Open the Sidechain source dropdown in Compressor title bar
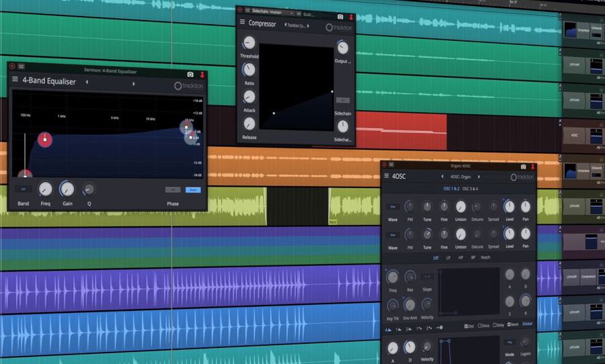605x364 pixels. [272, 12]
